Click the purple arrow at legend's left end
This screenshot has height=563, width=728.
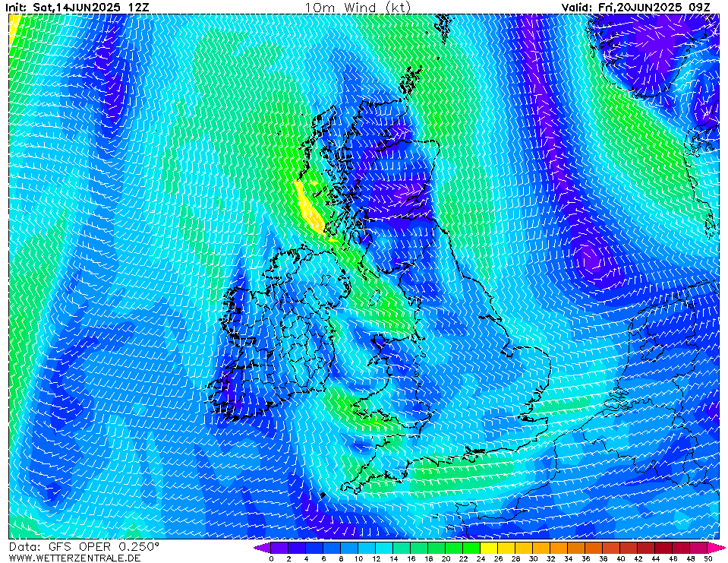click(263, 548)
